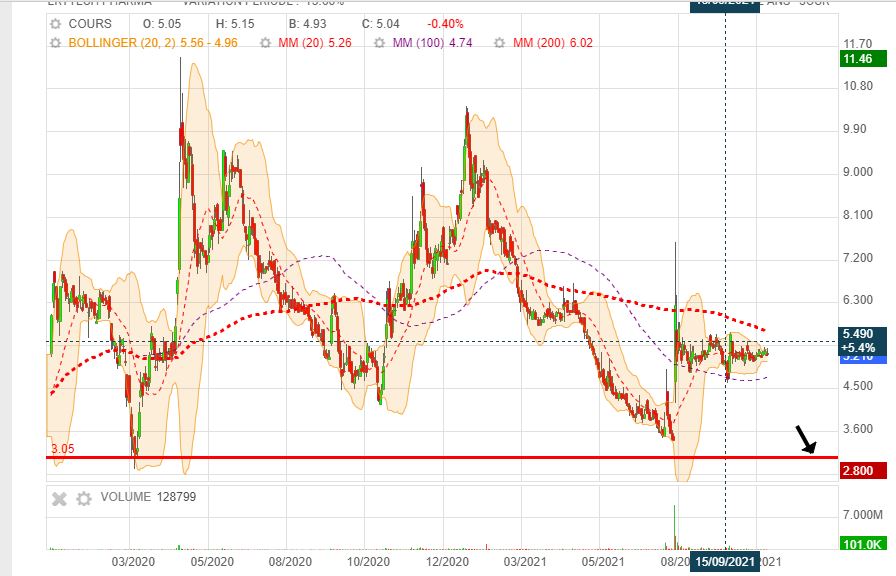The height and width of the screenshot is (576, 896).
Task: Click the MM (20) 5.26 label
Action: click(x=315, y=43)
